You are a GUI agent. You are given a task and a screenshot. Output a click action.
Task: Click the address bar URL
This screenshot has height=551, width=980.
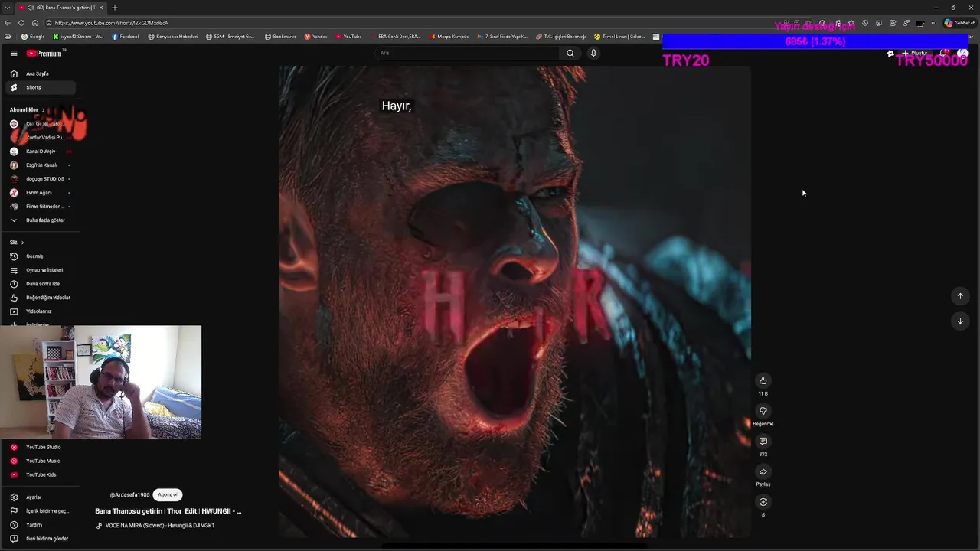point(112,23)
